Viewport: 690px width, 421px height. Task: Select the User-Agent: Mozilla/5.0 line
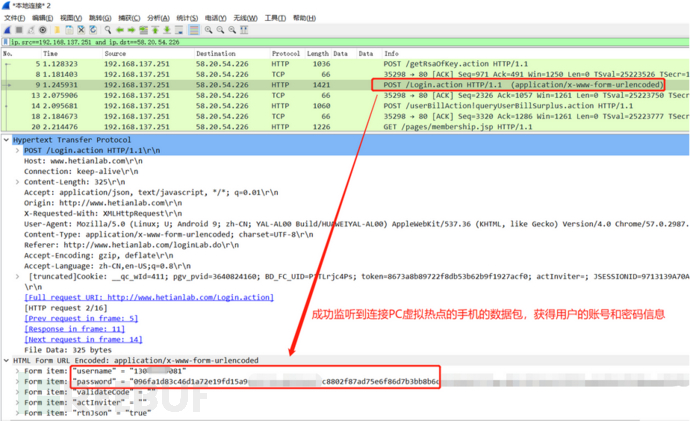[356, 224]
